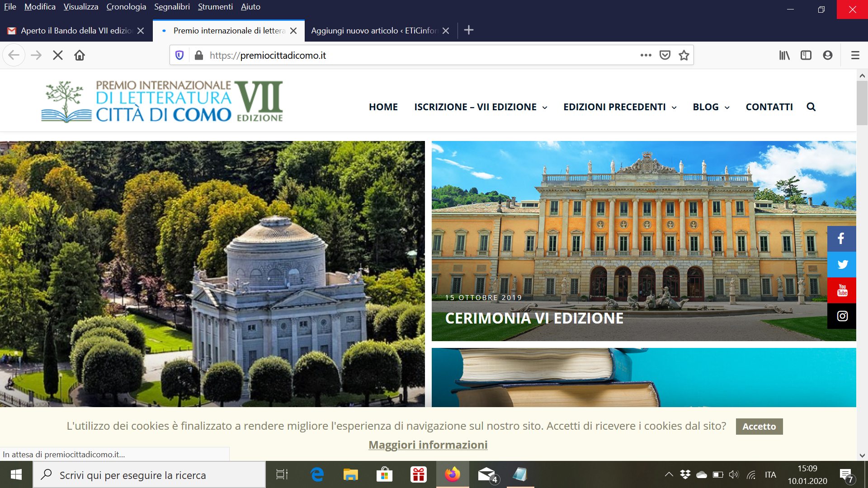Open the Twitter social icon
868x488 pixels.
click(841, 264)
